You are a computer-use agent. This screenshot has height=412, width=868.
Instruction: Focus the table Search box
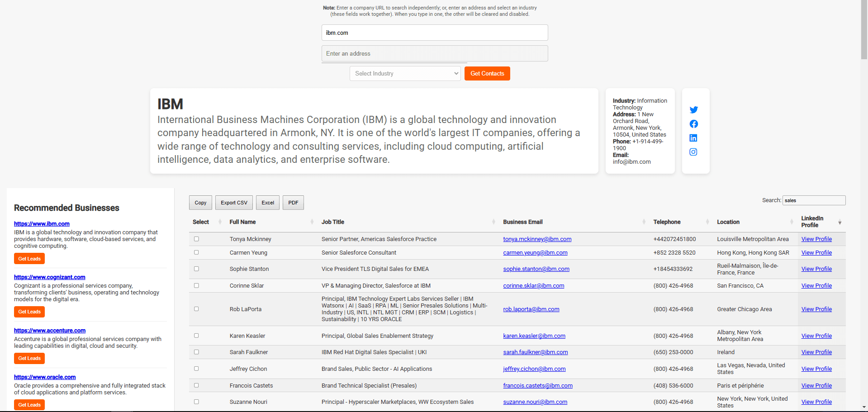[814, 200]
